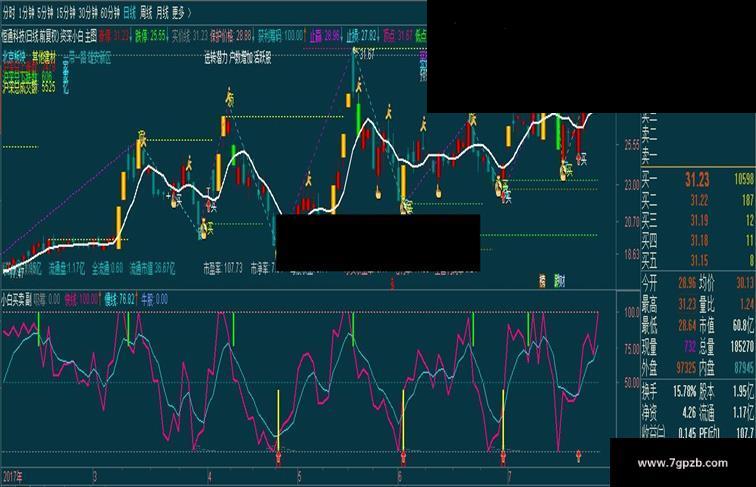Click the 市盈率 107.73 label

tap(223, 268)
